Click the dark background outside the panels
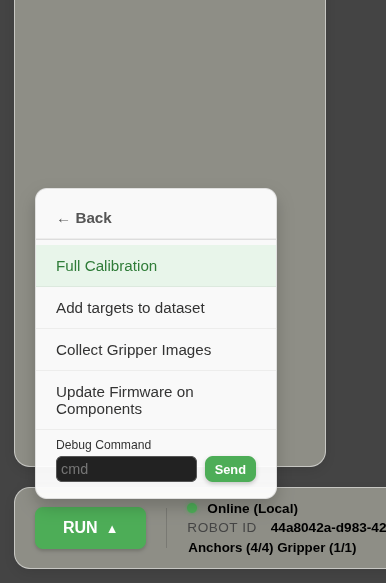The width and height of the screenshot is (386, 583). [357, 223]
